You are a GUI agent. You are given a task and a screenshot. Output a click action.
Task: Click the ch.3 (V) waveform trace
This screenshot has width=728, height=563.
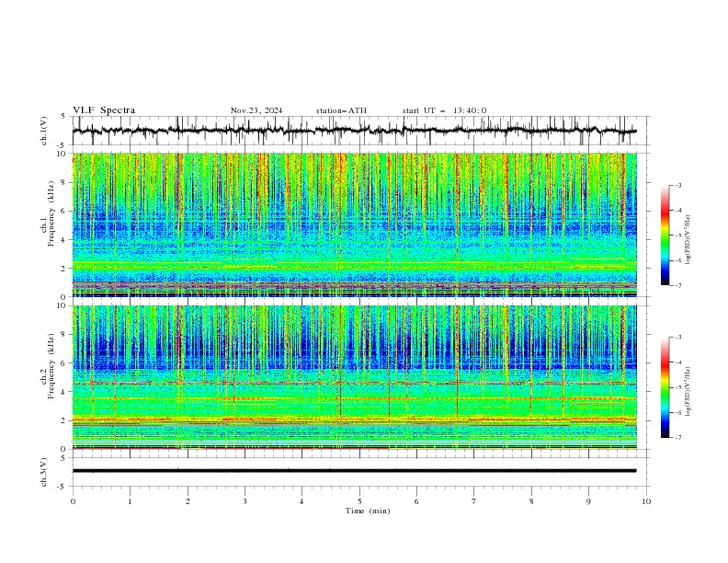pos(355,471)
